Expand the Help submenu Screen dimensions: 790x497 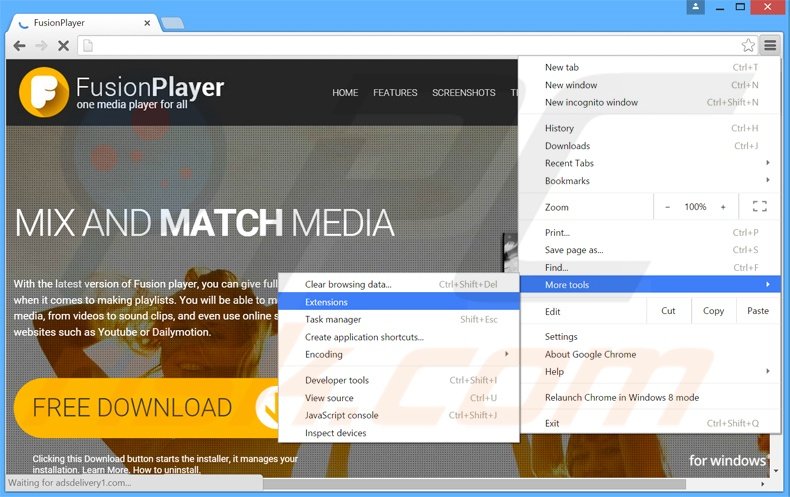pyautogui.click(x=649, y=371)
